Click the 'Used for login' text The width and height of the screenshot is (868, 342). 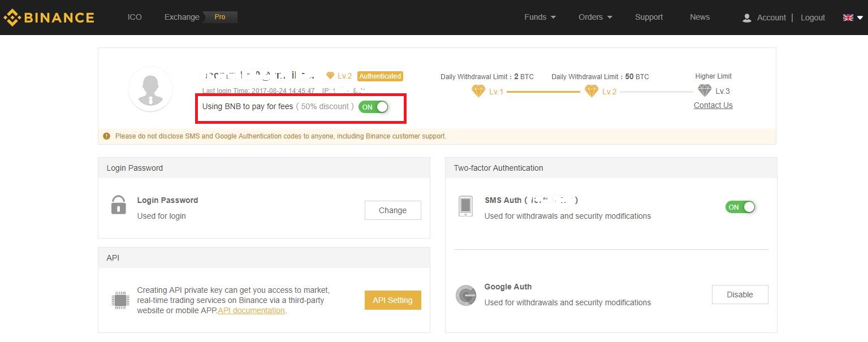(x=161, y=216)
